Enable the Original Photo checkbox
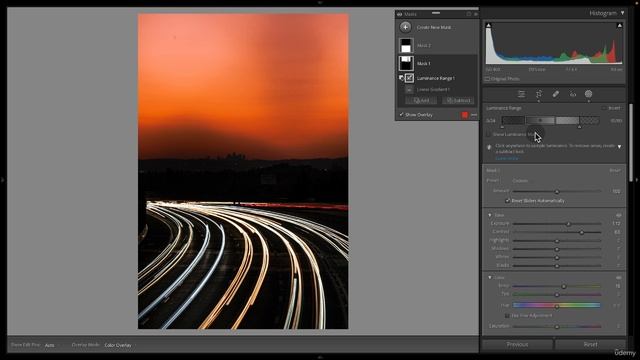This screenshot has height=360, width=640. pyautogui.click(x=487, y=79)
